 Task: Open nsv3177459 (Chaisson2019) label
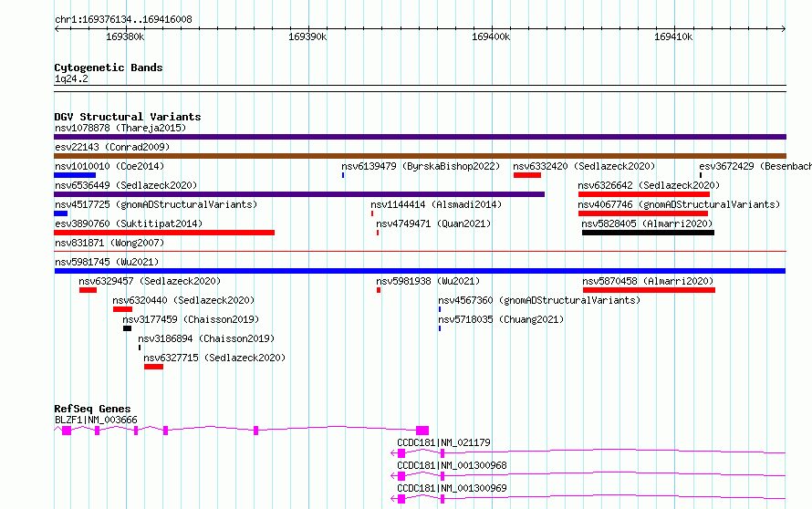click(x=191, y=319)
